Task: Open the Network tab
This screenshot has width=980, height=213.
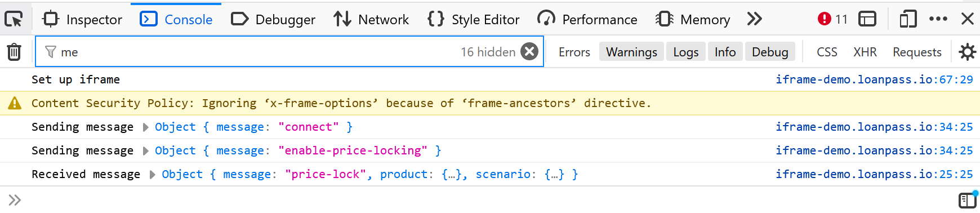Action: click(x=371, y=19)
